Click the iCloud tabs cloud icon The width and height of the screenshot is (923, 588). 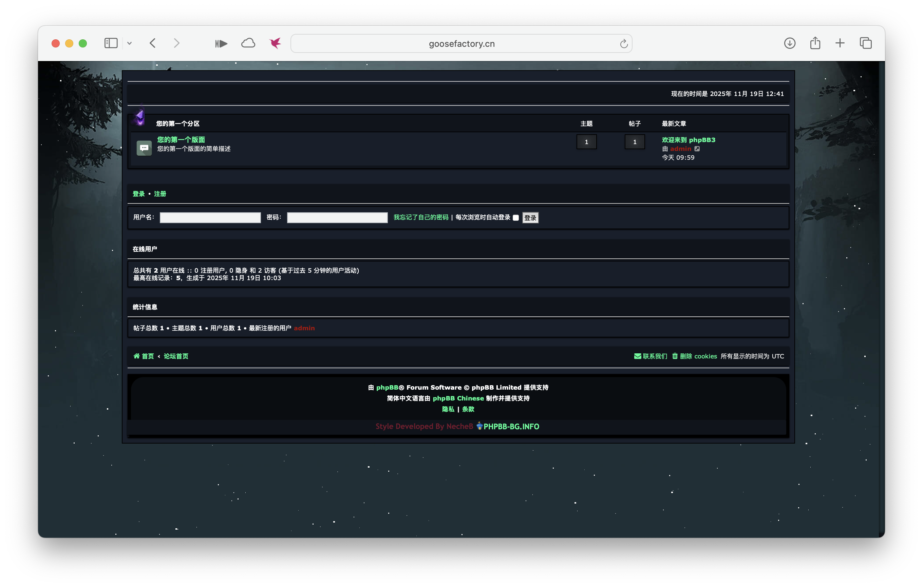248,43
